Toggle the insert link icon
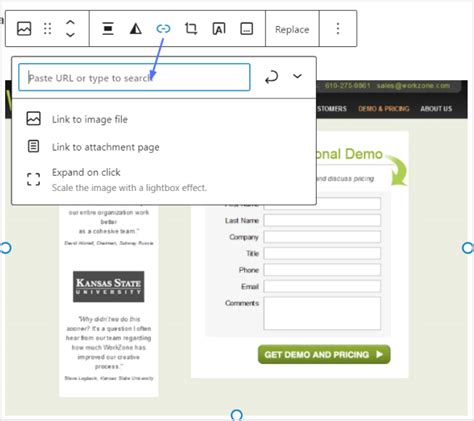This screenshot has width=474, height=421. [x=163, y=29]
